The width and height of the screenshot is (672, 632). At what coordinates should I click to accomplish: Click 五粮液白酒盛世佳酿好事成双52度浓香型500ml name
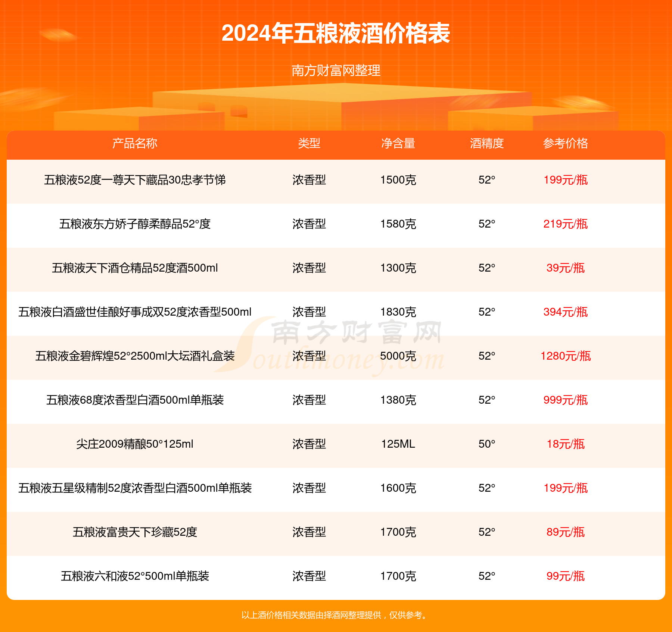coord(135,312)
